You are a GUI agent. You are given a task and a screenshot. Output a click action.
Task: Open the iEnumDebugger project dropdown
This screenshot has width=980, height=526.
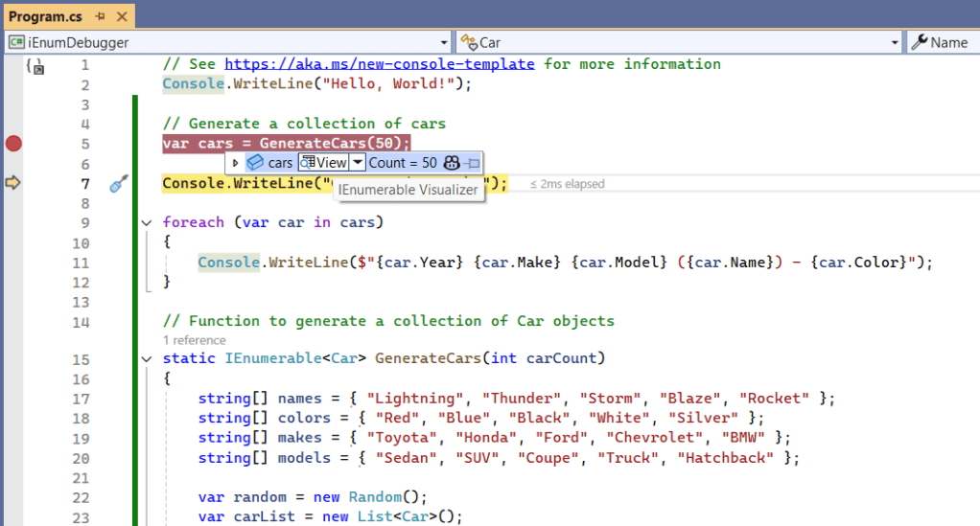click(x=443, y=42)
